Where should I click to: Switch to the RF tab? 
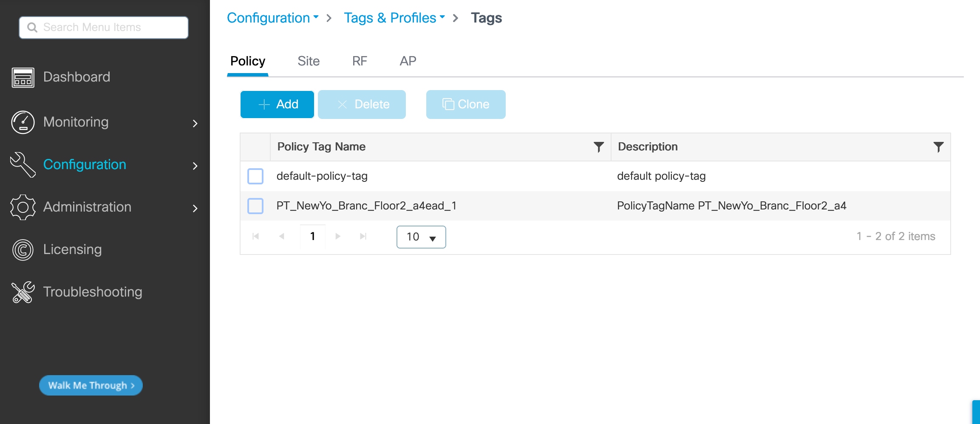click(x=360, y=61)
